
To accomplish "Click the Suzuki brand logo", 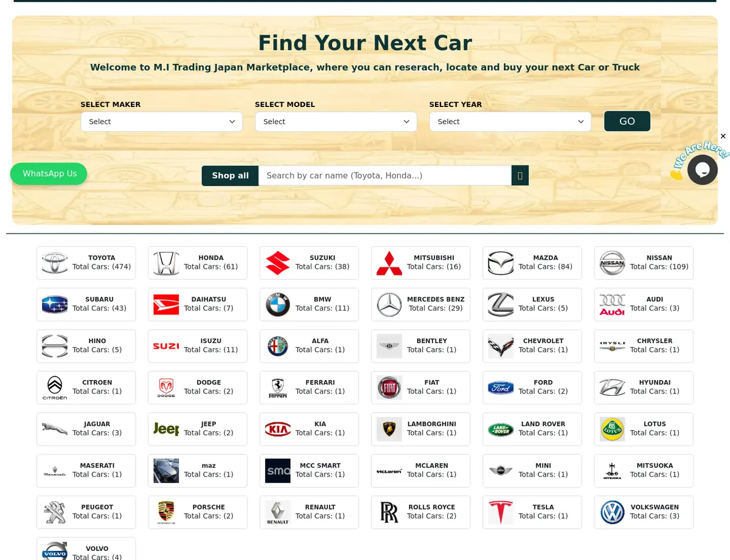I will pos(277,263).
